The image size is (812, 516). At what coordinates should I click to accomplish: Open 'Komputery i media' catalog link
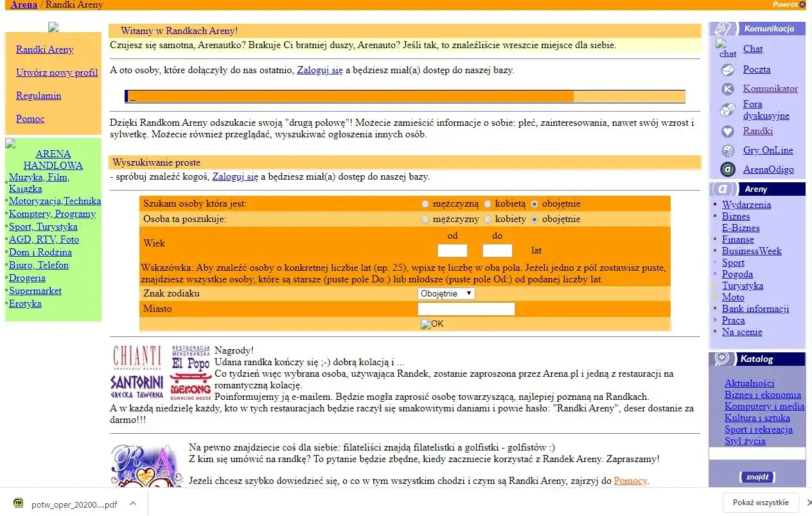(764, 406)
